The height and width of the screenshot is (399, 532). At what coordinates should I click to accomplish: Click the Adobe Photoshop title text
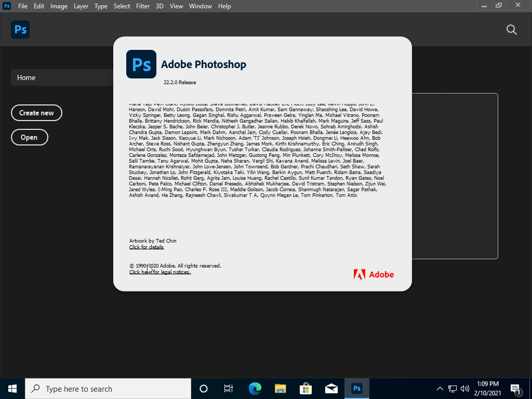(204, 64)
